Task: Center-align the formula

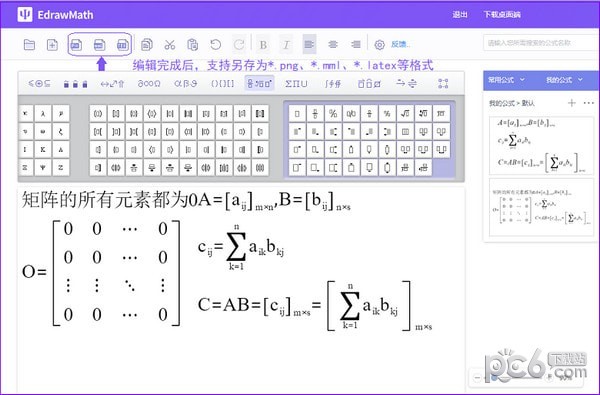Action: (333, 45)
